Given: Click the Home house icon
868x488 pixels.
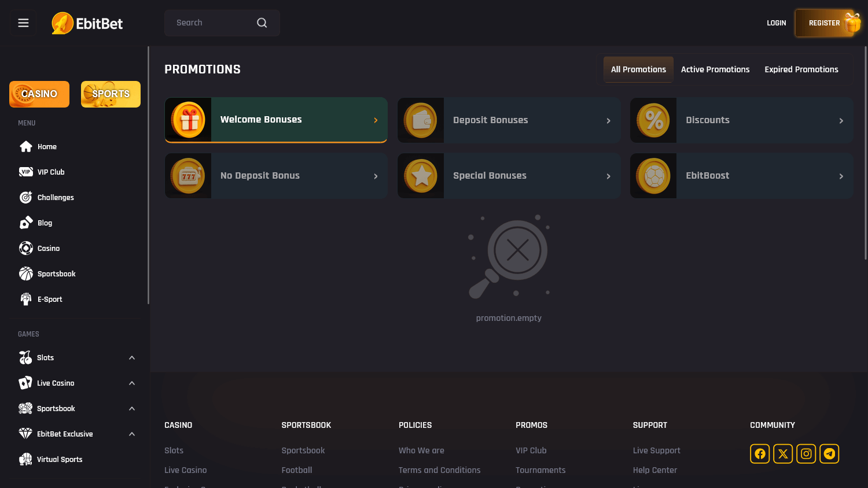Looking at the screenshot, I should tap(26, 146).
